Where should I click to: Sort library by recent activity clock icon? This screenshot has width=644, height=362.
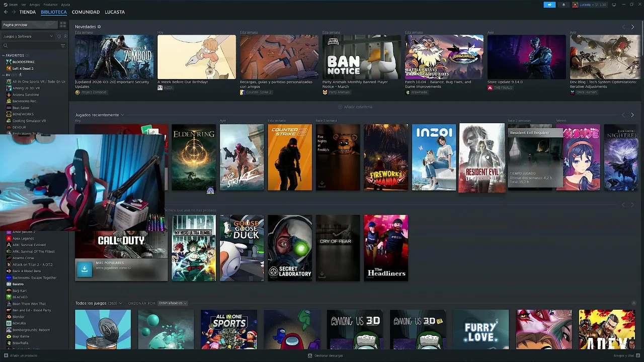point(59,36)
